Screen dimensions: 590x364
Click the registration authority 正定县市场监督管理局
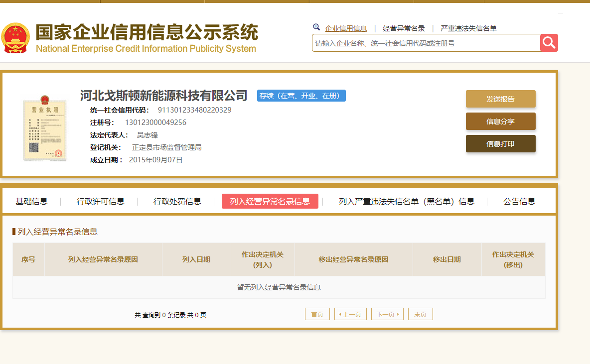pyautogui.click(x=167, y=147)
